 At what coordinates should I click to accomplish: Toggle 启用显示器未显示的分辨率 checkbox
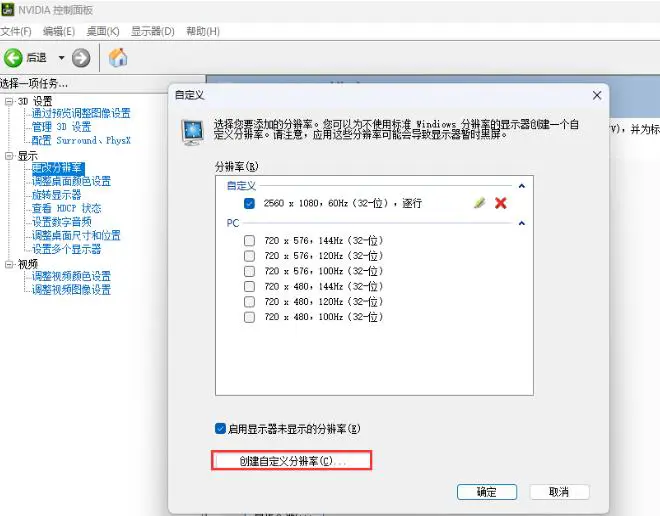point(220,428)
